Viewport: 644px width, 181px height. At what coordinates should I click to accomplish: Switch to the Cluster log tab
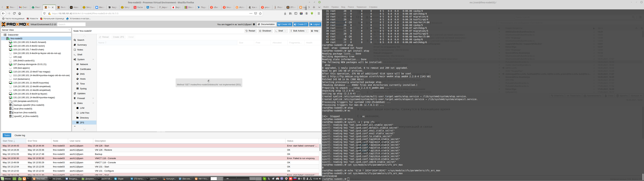[x=20, y=135]
